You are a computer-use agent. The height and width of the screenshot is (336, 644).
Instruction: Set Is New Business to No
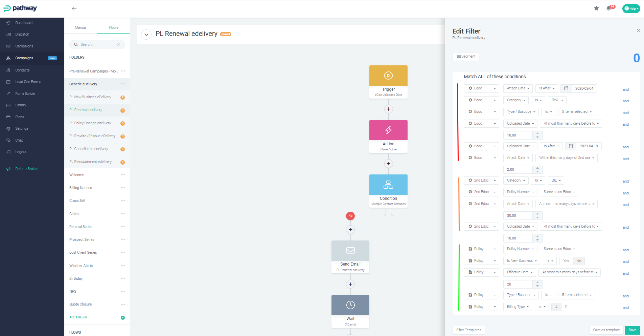[579, 261]
